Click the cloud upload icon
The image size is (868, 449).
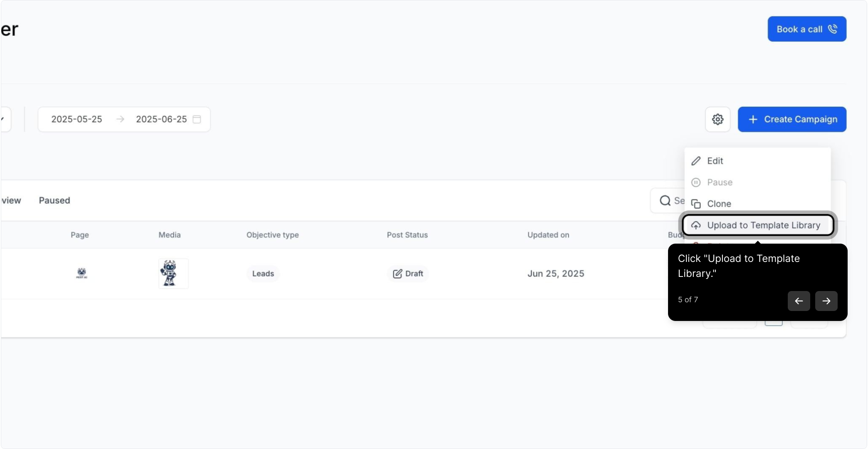point(696,225)
